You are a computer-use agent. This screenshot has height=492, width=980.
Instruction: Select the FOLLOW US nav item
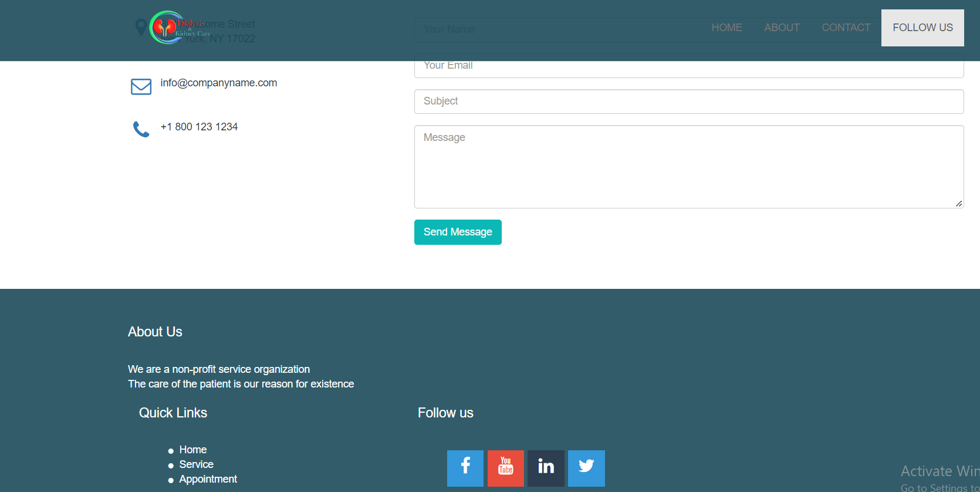coord(922,28)
